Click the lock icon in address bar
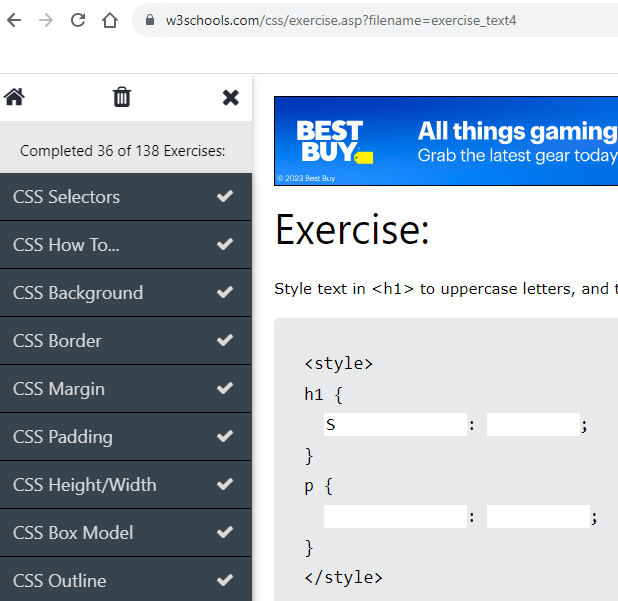 point(151,20)
